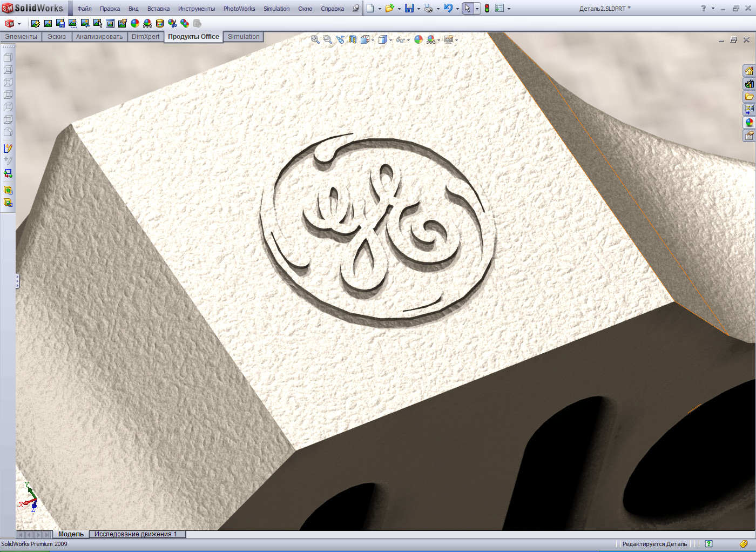
Task: Click the Zoom to Area magnifier
Action: point(328,39)
